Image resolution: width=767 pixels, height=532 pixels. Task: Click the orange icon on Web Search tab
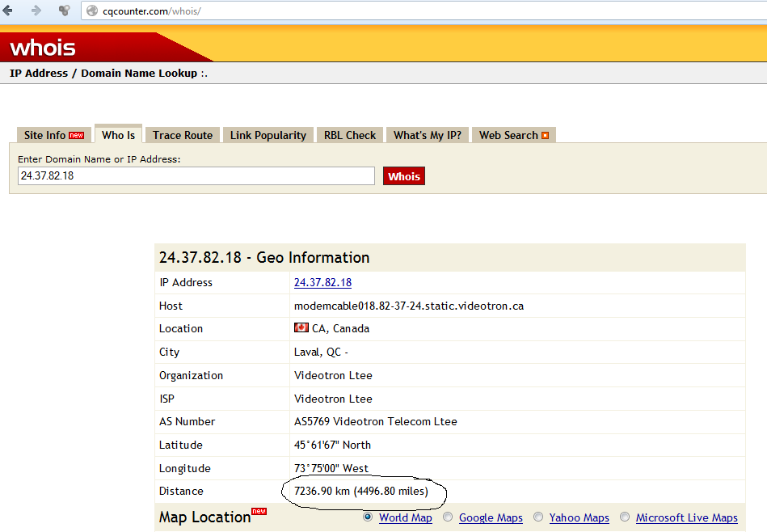point(545,136)
